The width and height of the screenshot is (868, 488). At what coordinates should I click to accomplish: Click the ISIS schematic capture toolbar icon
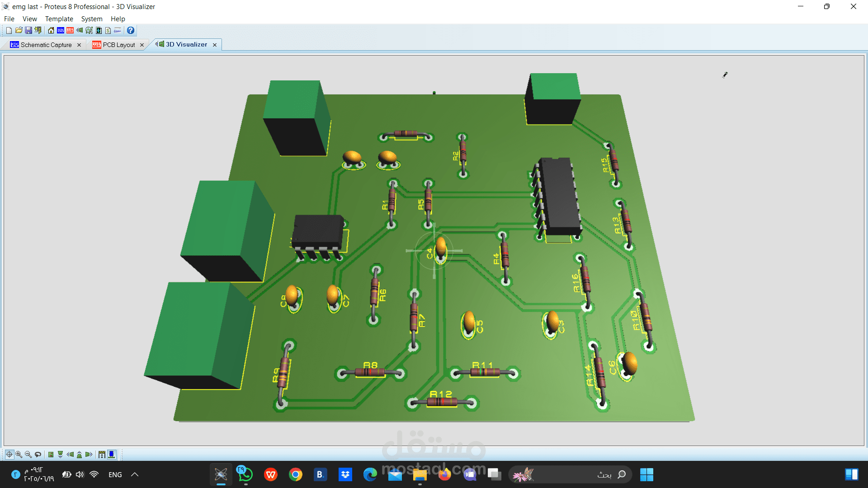point(61,30)
